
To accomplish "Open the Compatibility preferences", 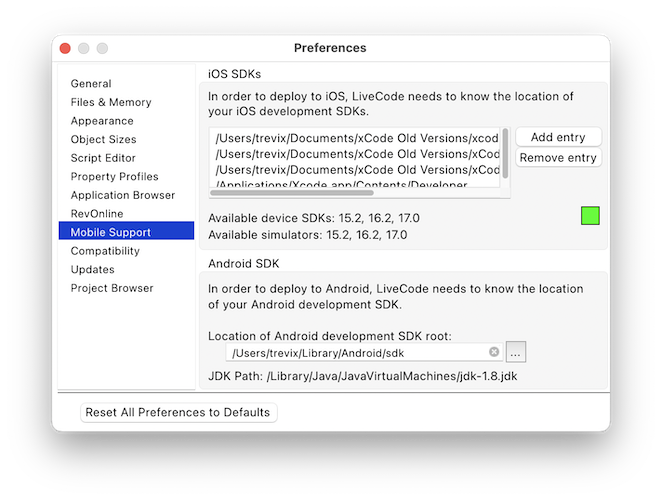I will (x=105, y=251).
